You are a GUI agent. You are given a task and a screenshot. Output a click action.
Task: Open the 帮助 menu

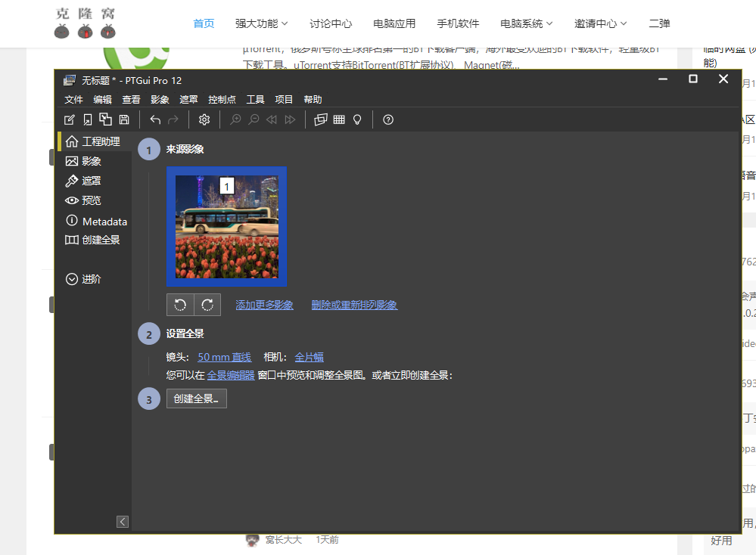(x=313, y=99)
